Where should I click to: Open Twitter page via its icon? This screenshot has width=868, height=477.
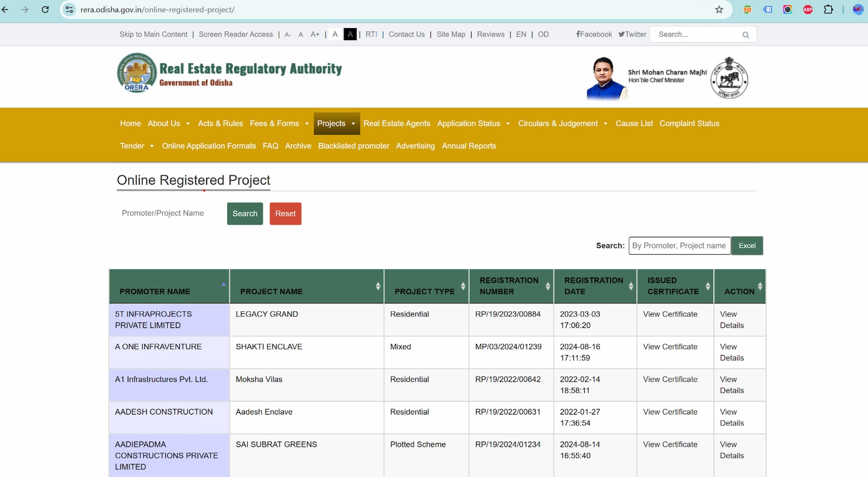622,34
